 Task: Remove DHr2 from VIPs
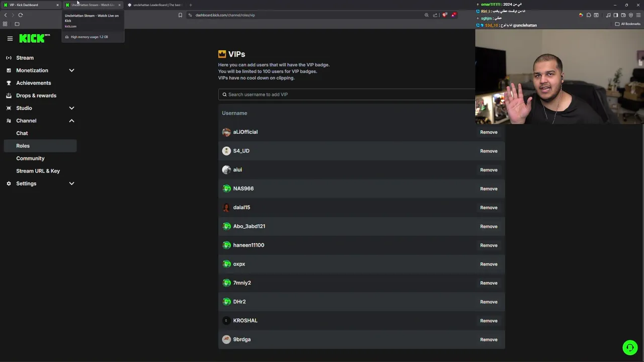489,302
